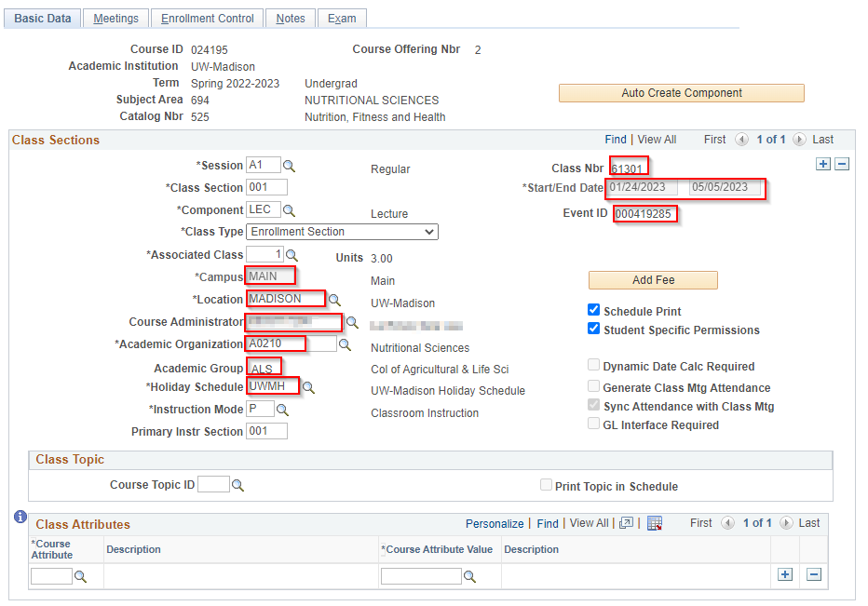The height and width of the screenshot is (606, 868).
Task: Click the Primary Instr Section field
Action: [x=266, y=431]
